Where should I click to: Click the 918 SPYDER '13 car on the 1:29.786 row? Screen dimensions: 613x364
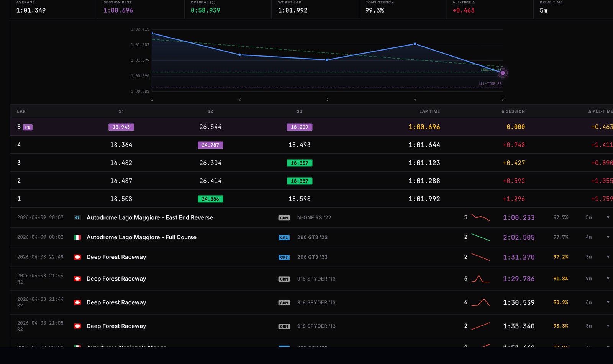click(x=316, y=279)
